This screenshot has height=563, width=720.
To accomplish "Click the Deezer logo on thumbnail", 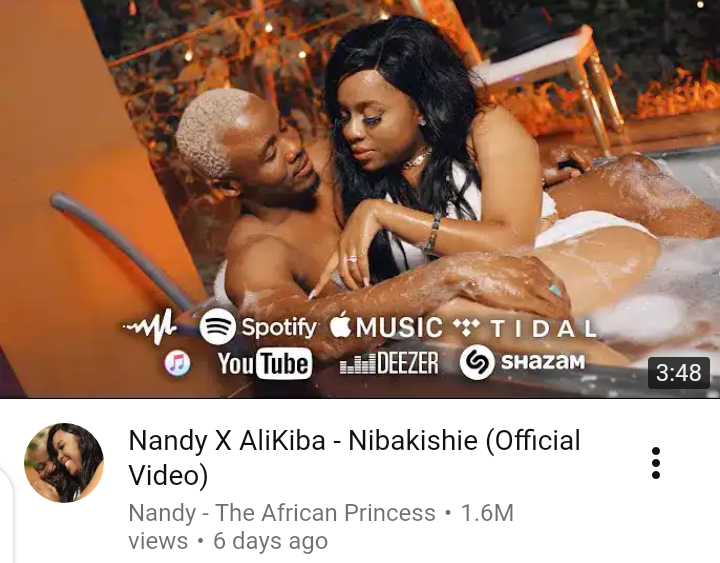I will point(389,364).
